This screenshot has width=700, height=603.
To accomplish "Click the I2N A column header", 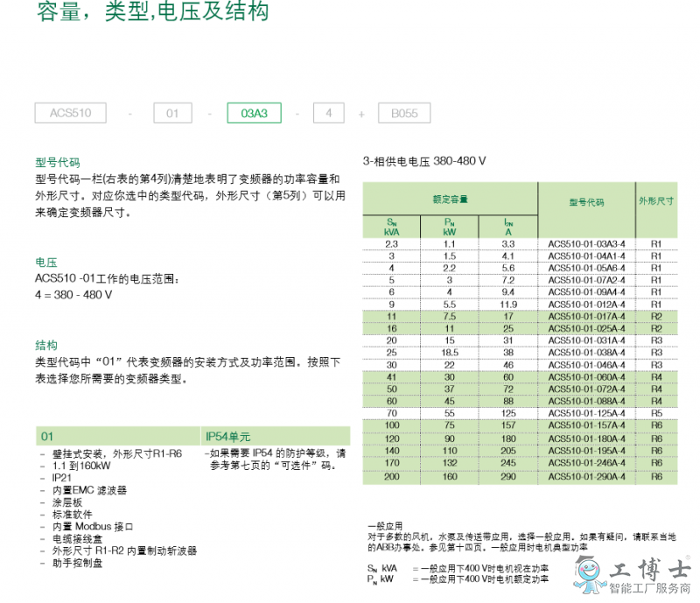I will pos(508,227).
